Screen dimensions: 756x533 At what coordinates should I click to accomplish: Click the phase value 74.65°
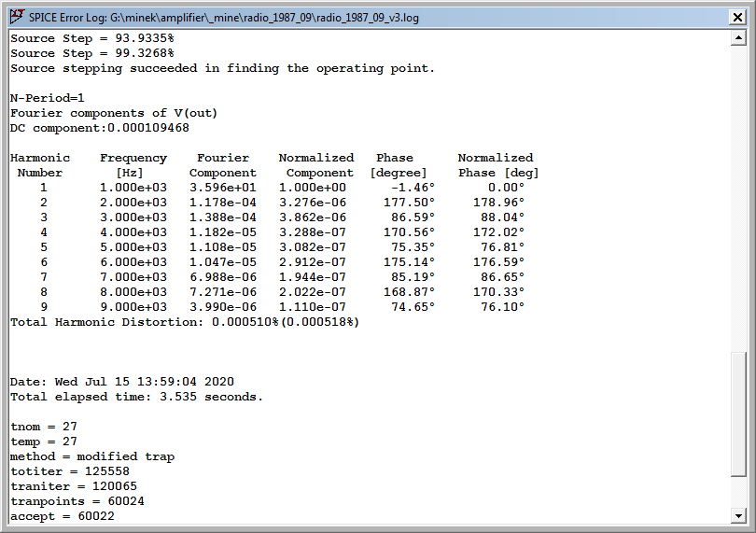[x=413, y=308]
